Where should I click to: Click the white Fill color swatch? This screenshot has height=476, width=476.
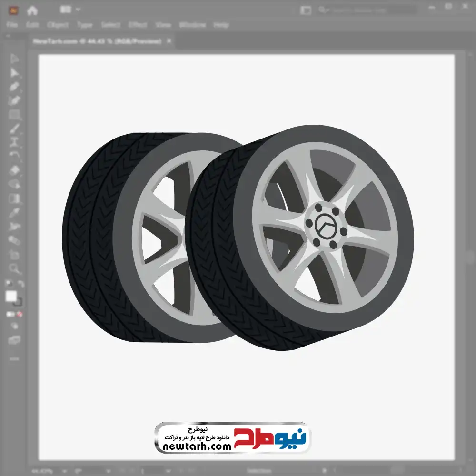(11, 297)
